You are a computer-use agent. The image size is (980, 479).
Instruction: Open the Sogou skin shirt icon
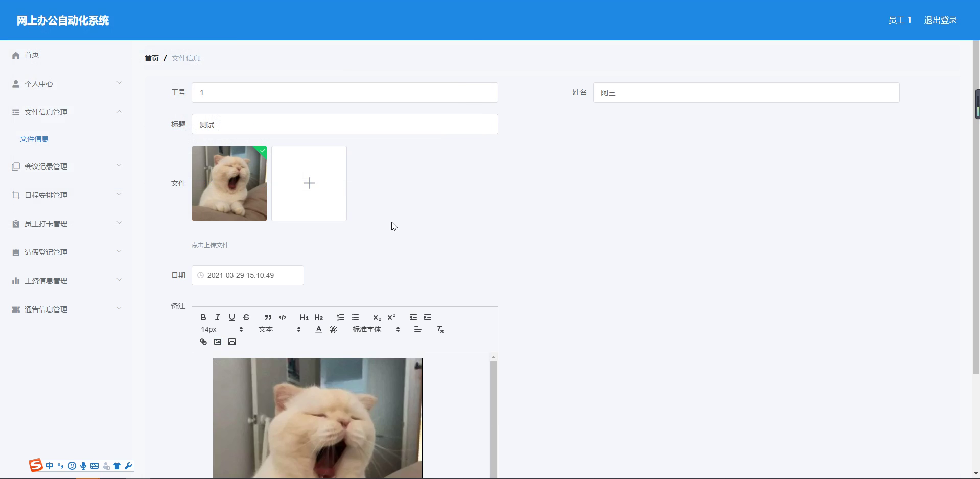click(x=117, y=466)
